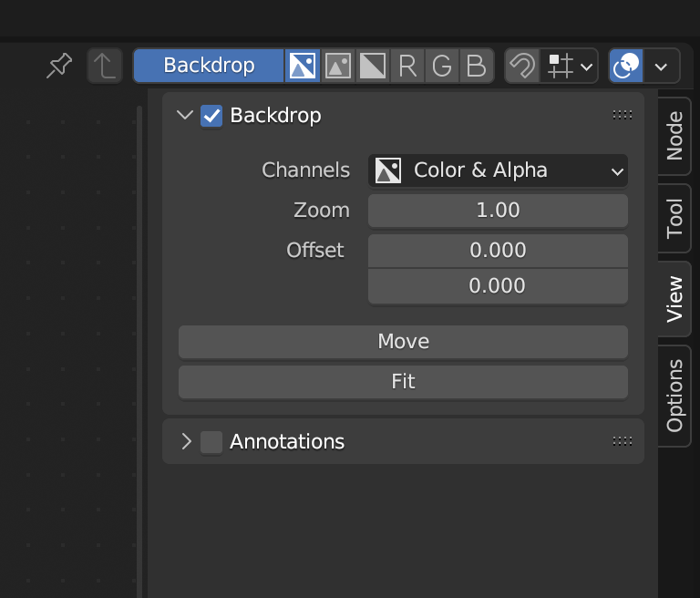This screenshot has width=700, height=598.
Task: Switch to the Options sidebar tab
Action: pyautogui.click(x=674, y=396)
